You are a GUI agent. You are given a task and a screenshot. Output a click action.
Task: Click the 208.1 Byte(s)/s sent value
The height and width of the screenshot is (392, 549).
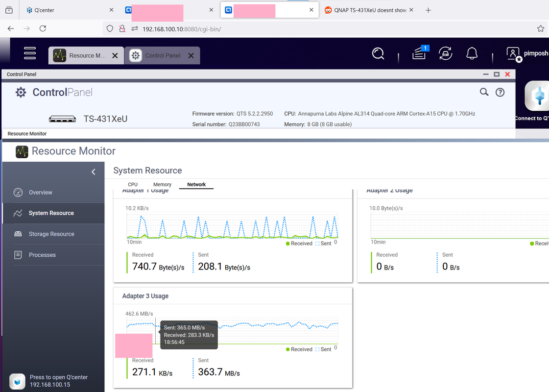pos(224,267)
